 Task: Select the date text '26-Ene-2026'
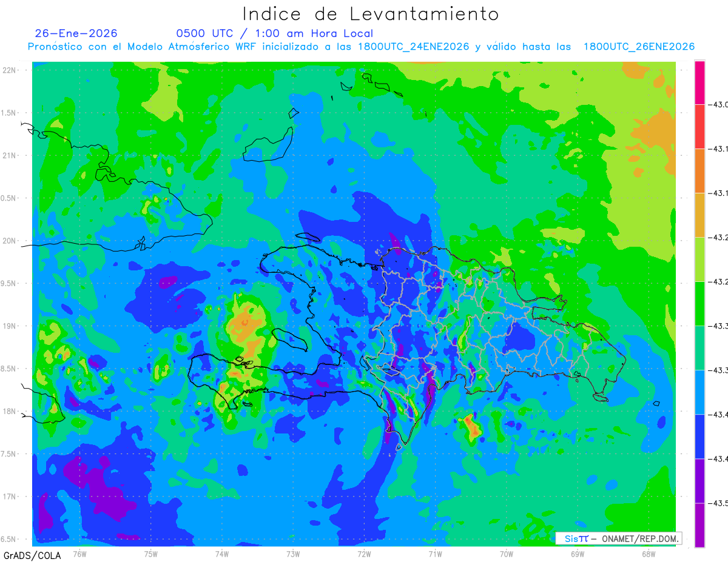76,33
